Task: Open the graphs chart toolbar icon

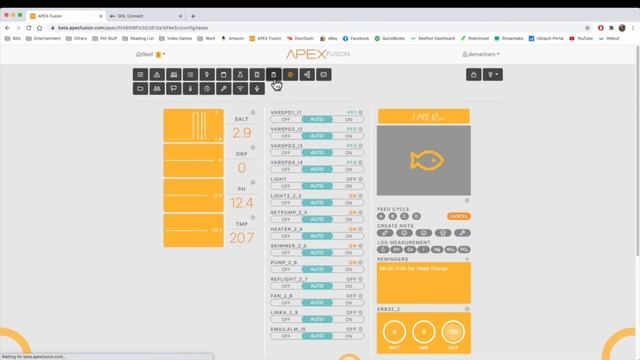Action: pyautogui.click(x=173, y=75)
